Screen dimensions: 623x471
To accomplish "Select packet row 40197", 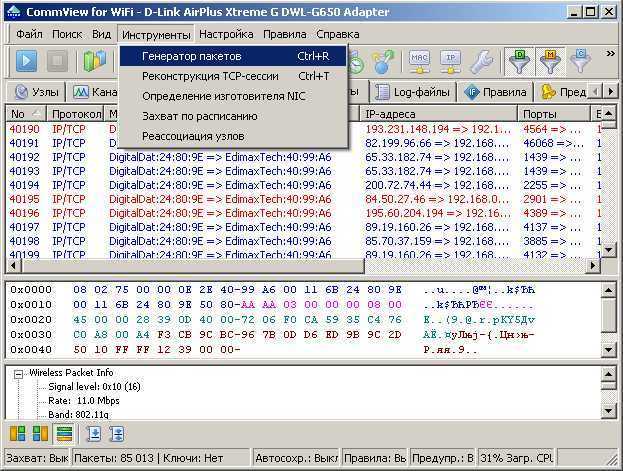I will pos(304,227).
